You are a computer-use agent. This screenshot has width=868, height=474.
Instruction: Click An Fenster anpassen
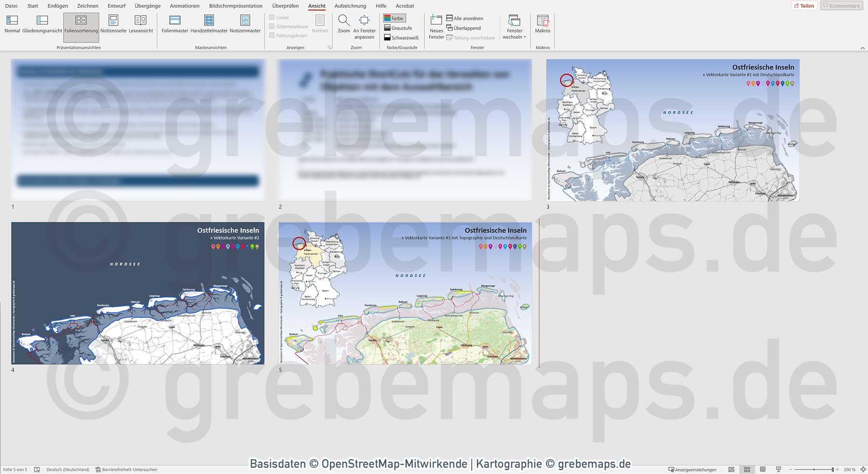tap(364, 27)
